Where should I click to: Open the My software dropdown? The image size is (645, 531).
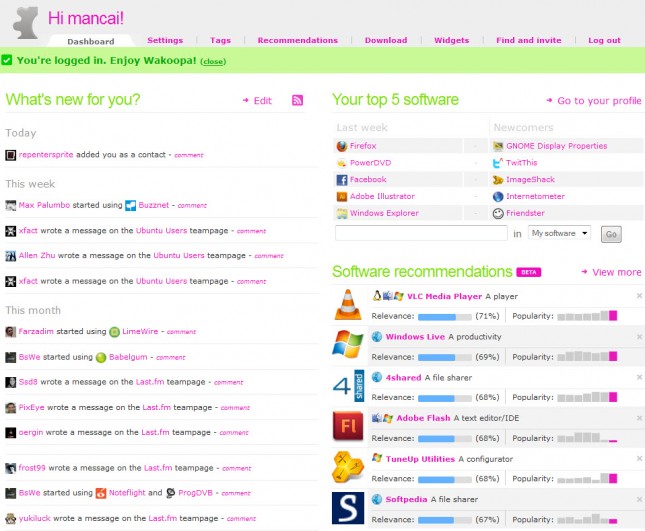[559, 233]
